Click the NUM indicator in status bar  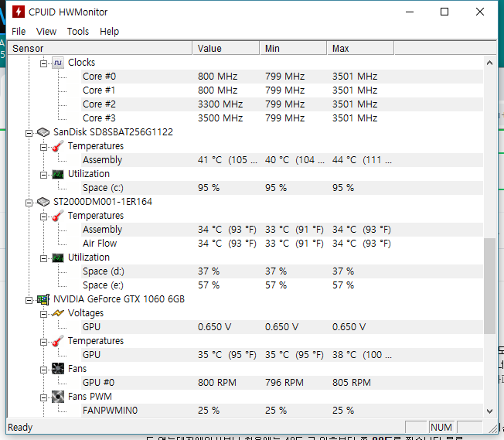click(441, 428)
